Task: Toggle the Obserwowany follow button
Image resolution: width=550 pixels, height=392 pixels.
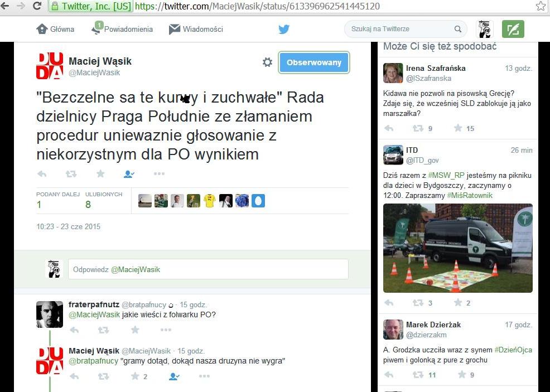Action: click(314, 62)
